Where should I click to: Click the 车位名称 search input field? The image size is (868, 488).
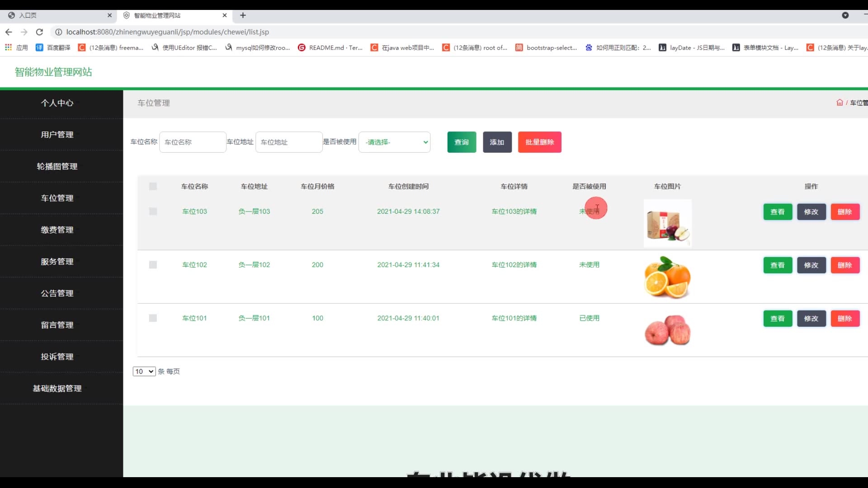[193, 142]
